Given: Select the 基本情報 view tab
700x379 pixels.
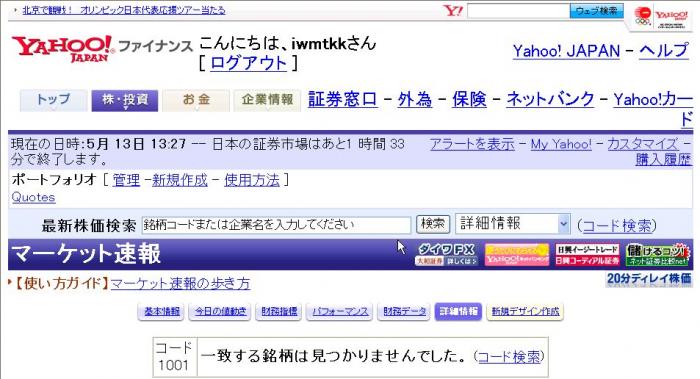Looking at the screenshot, I should (x=162, y=312).
